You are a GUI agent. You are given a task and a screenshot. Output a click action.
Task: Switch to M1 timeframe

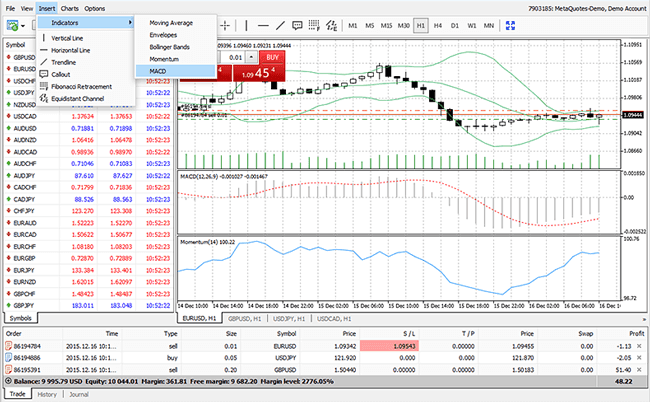(352, 26)
